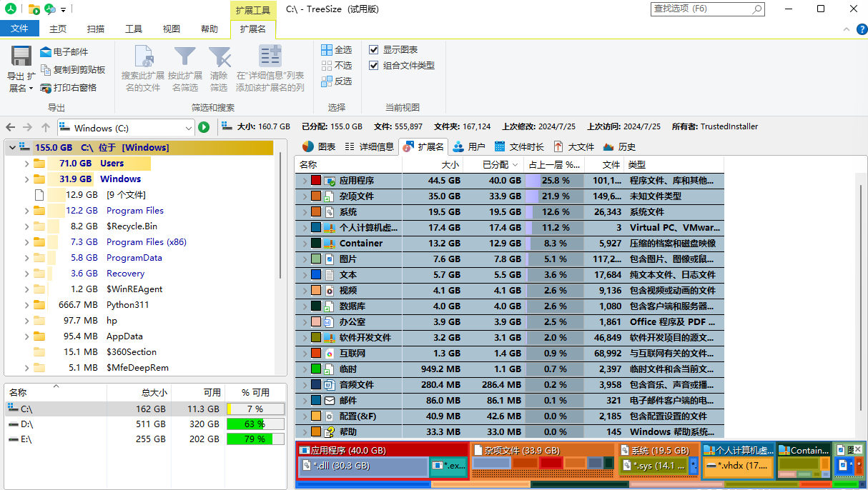Image resolution: width=868 pixels, height=490 pixels.
Task: Click the 全选 selection icon
Action: pyautogui.click(x=325, y=49)
